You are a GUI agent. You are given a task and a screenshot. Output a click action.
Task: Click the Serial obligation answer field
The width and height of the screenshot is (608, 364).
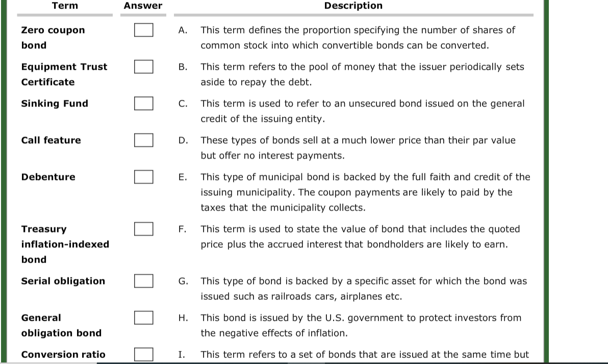pyautogui.click(x=143, y=281)
